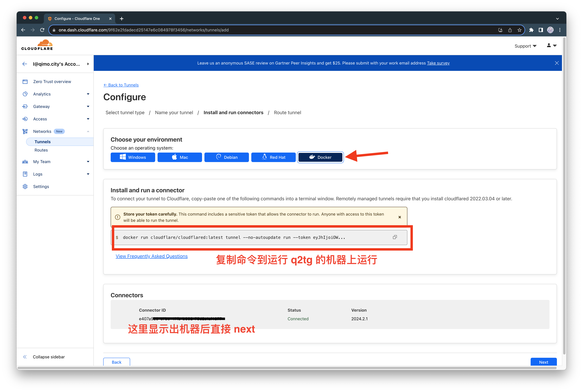Image resolution: width=583 pixels, height=392 pixels.
Task: Dismiss the token warning notice
Action: [x=399, y=217]
